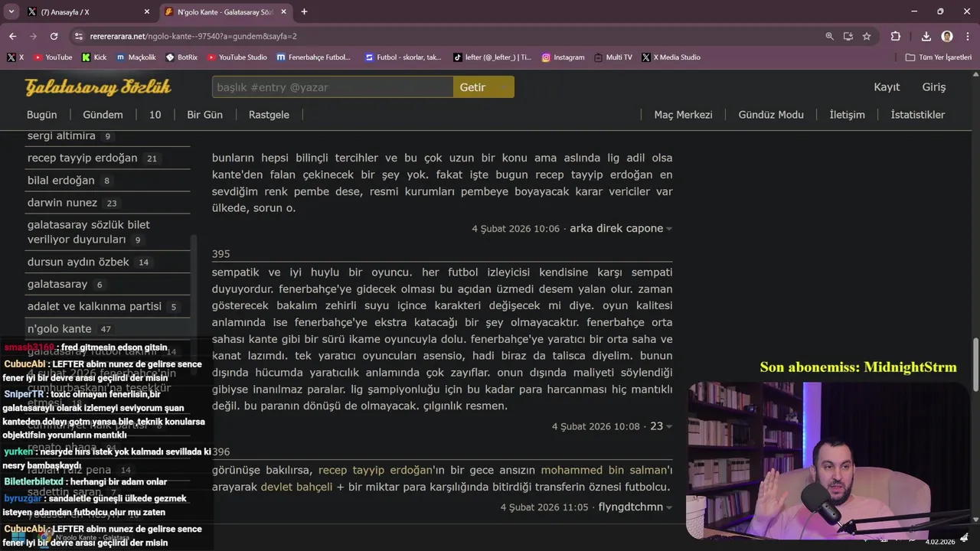
Task: Expand dropdown arrow next to arka direk capone
Action: pyautogui.click(x=669, y=229)
